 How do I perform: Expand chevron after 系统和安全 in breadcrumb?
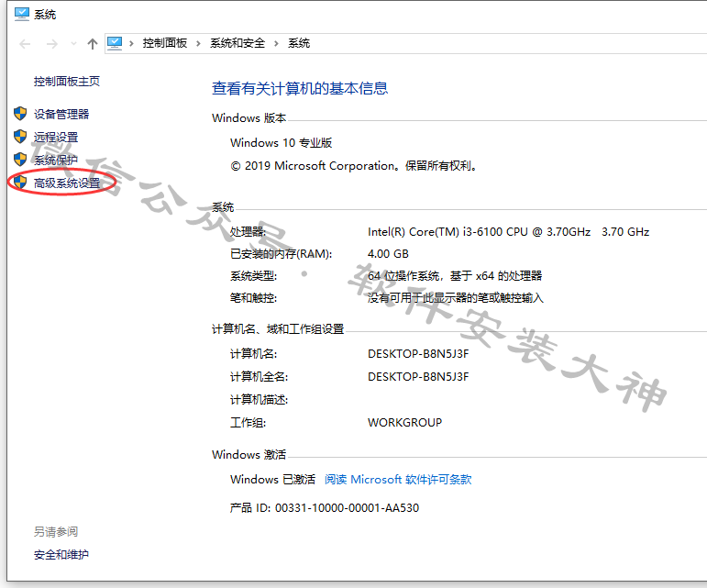(x=276, y=43)
